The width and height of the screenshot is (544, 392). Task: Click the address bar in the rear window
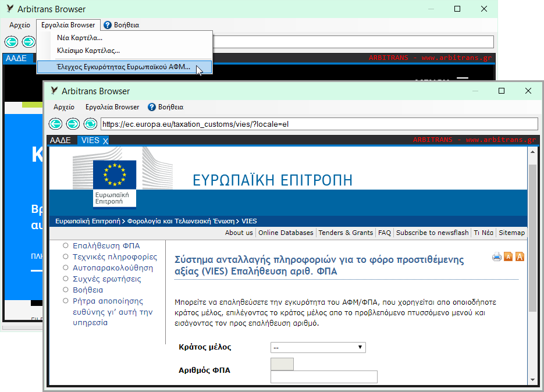(x=353, y=42)
